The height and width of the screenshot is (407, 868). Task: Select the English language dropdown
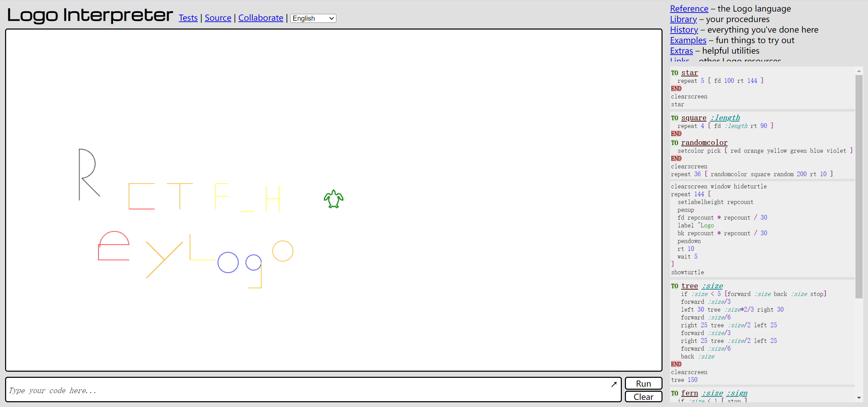tap(312, 18)
